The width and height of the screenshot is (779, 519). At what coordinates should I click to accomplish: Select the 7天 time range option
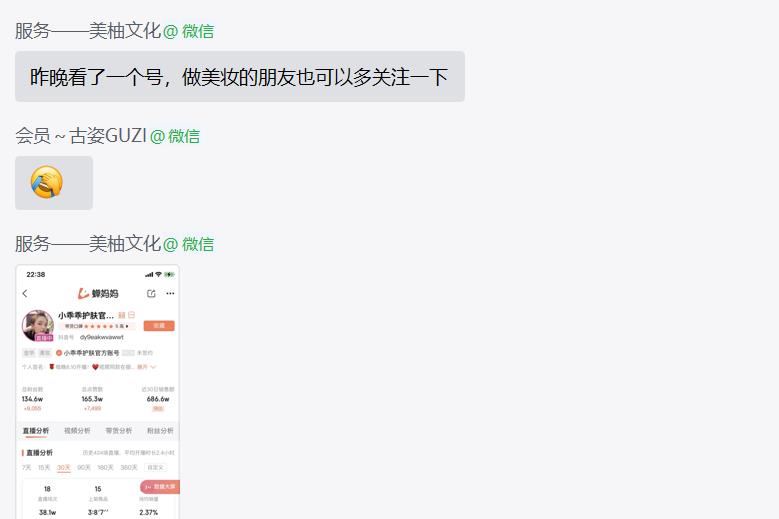coord(26,467)
